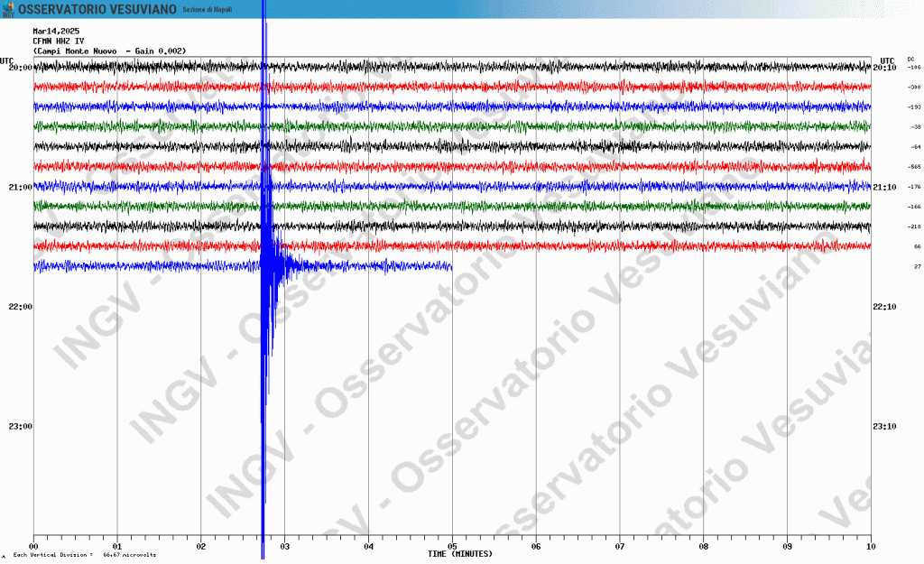Click the DC value '-218'
Image resolution: width=924 pixels, height=564 pixels.
click(915, 227)
